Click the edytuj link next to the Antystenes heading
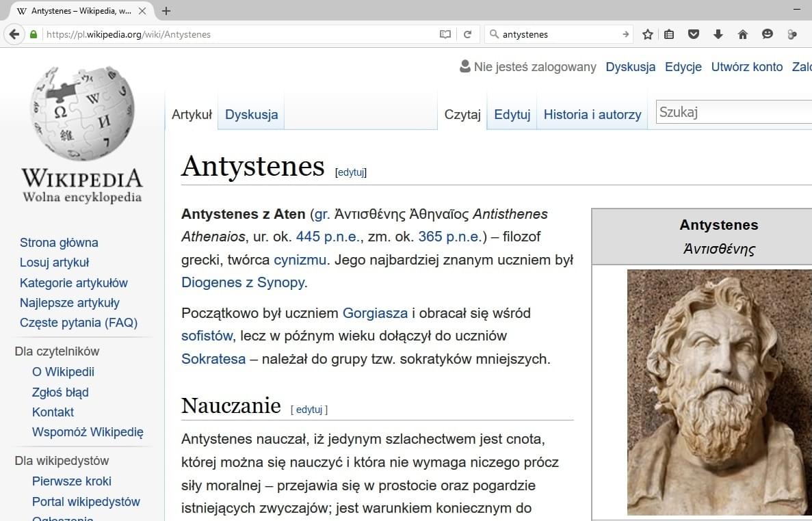The image size is (812, 521). pyautogui.click(x=350, y=172)
